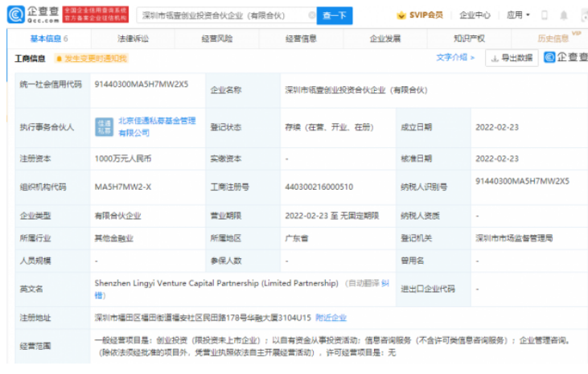This screenshot has height=374, width=588.
Task: Select the 经营范围 description text
Action: coord(332,347)
